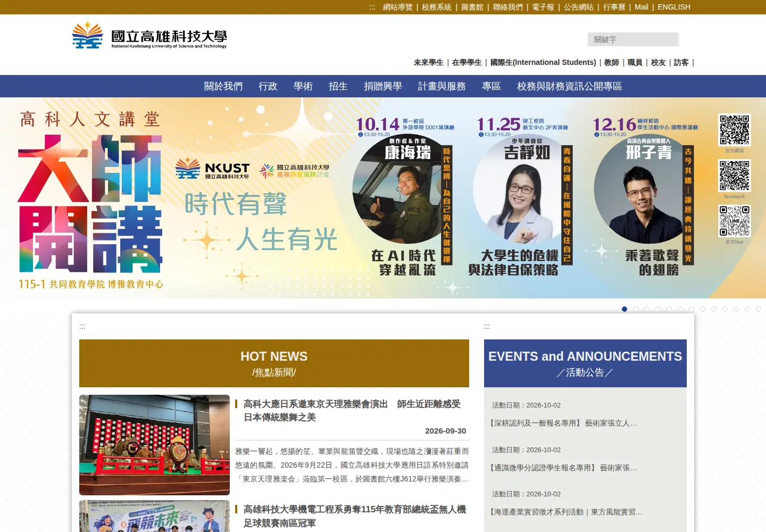Screen dimensions: 766x532
Task: Select the 教師 audience link
Action: coord(612,62)
